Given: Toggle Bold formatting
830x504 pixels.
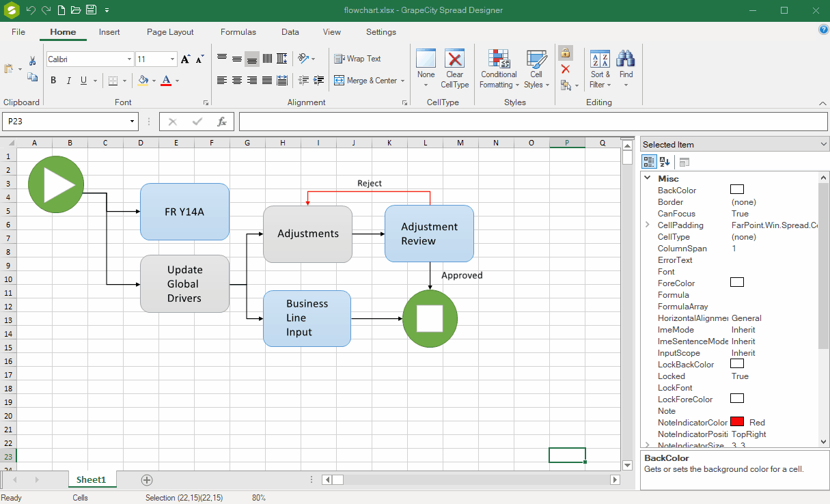Looking at the screenshot, I should tap(53, 81).
